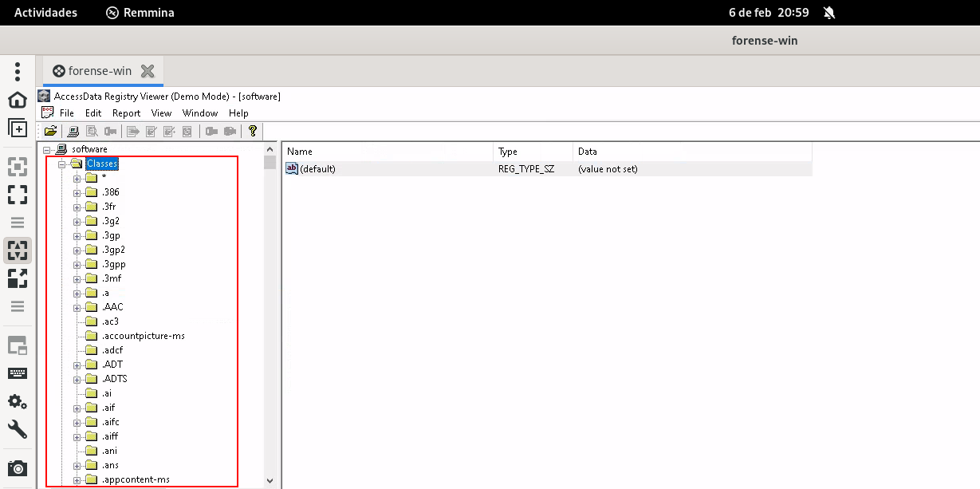Screen dimensions: 980x489
Task: Open the Edit menu
Action: tap(93, 113)
